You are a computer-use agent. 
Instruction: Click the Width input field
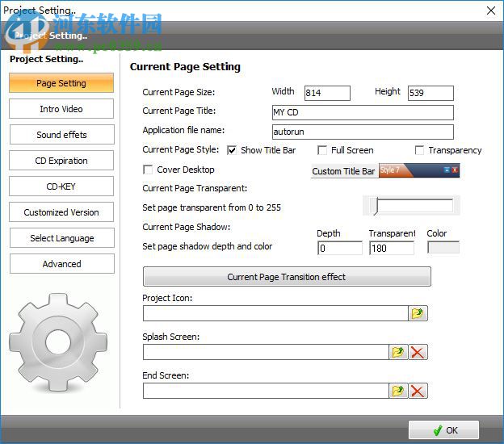click(x=327, y=93)
